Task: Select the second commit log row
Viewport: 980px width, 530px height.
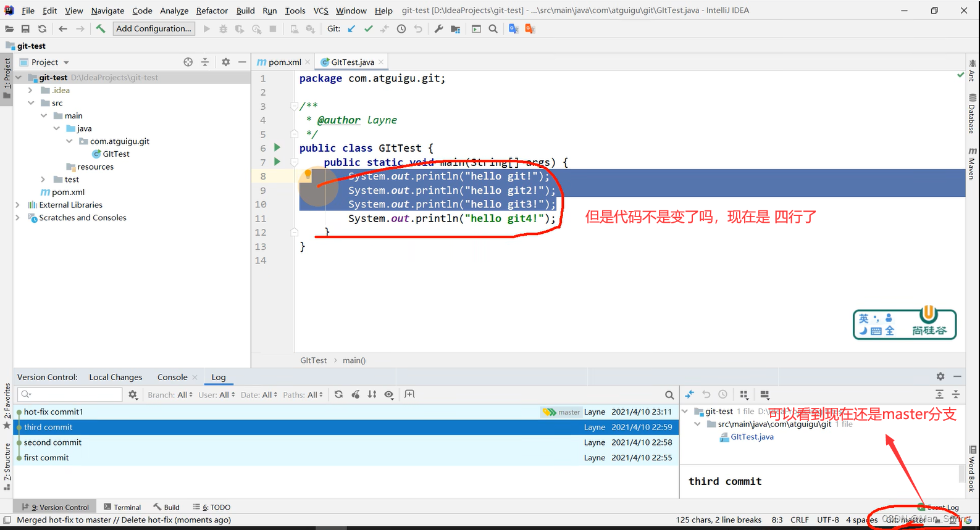Action: tap(346, 442)
